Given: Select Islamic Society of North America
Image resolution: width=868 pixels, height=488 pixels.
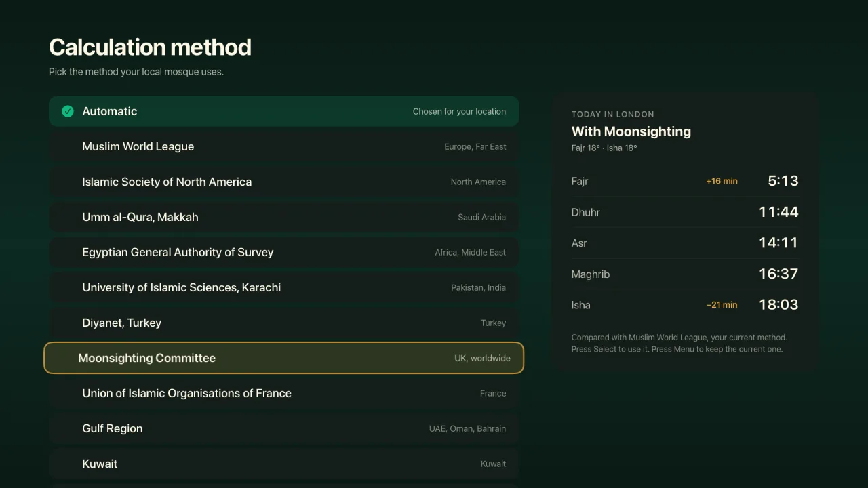Looking at the screenshot, I should tap(283, 182).
